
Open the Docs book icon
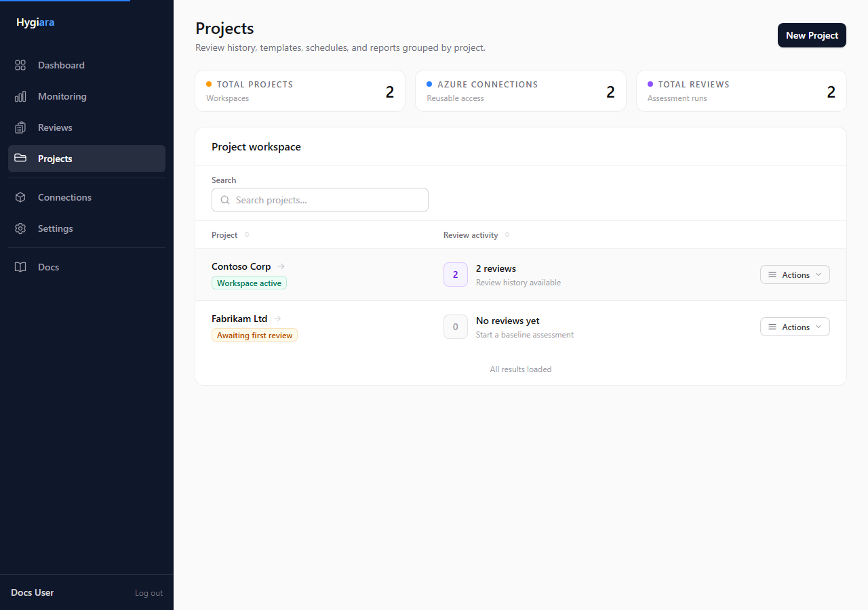[20, 267]
